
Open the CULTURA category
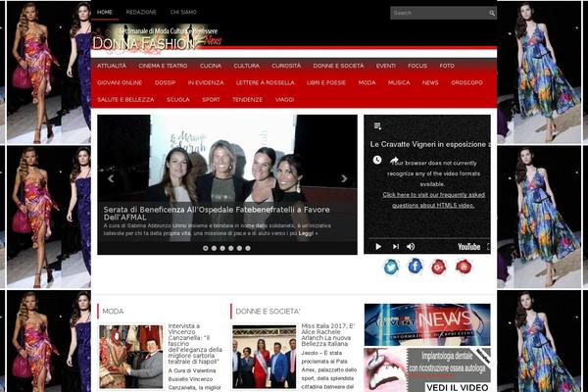(247, 66)
